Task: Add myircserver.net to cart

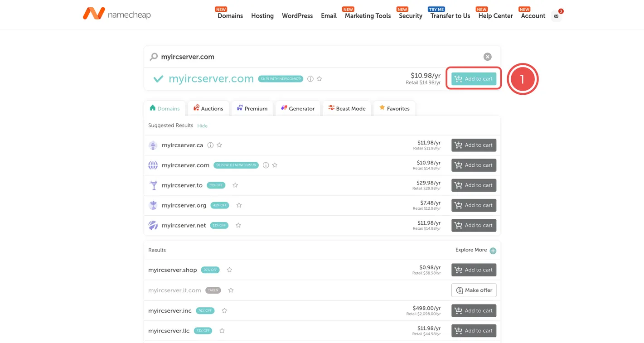Action: pyautogui.click(x=474, y=225)
